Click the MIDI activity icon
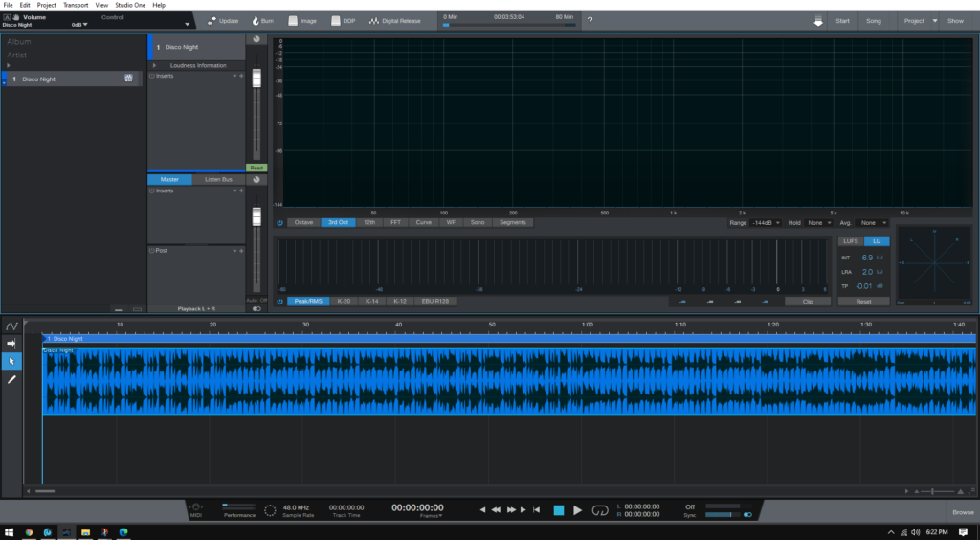 [x=195, y=506]
